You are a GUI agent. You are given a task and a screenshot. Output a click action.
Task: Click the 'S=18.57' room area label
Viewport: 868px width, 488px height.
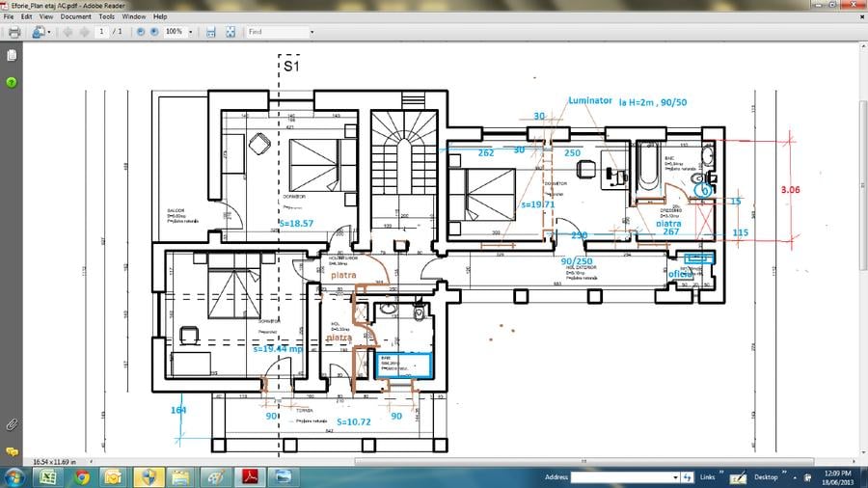point(296,224)
